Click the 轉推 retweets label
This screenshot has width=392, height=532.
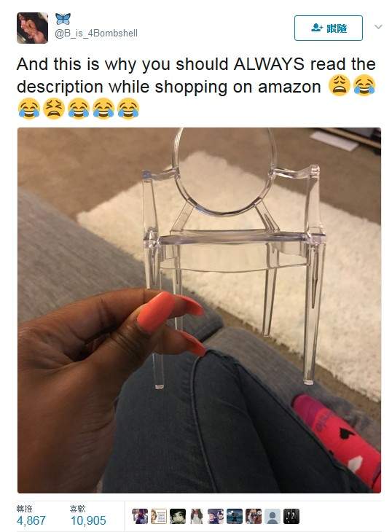coord(25,508)
